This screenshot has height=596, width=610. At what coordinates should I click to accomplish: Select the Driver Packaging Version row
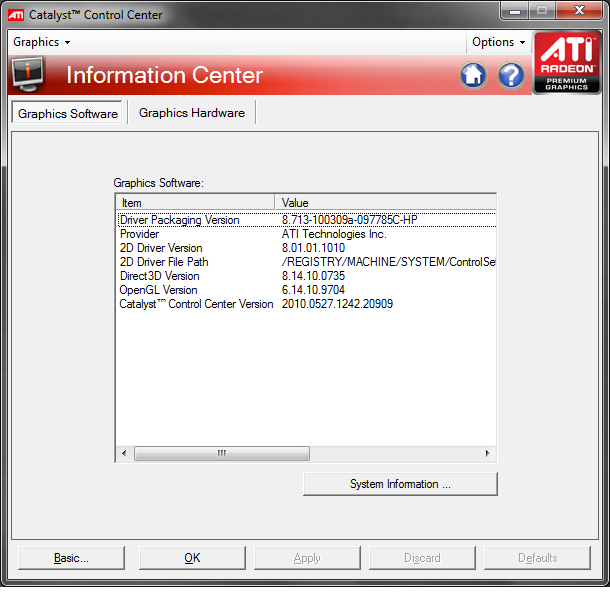307,220
